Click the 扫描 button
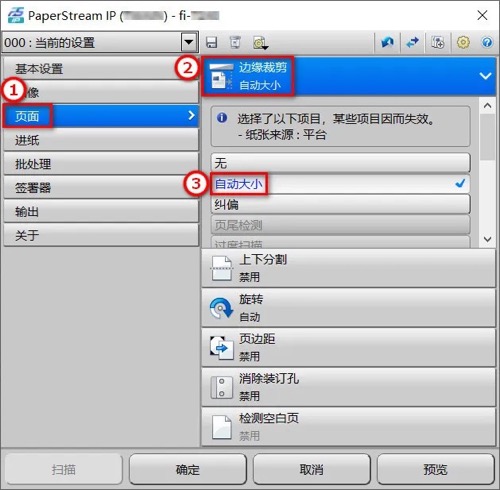Screen dimensions: 500x490 tap(64, 470)
